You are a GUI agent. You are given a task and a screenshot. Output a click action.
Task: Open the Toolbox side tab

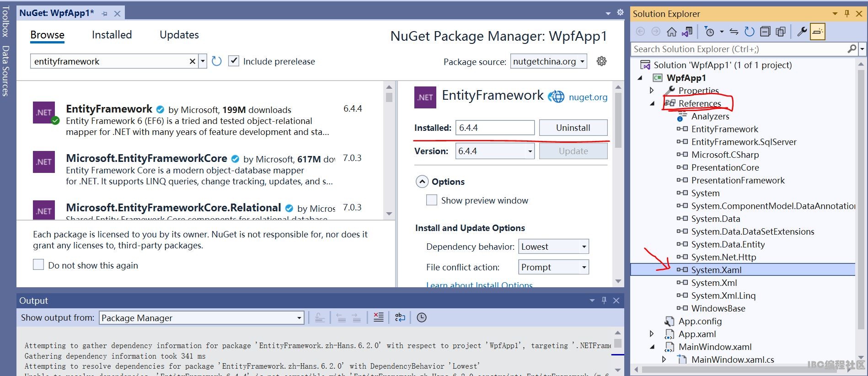tap(5, 21)
